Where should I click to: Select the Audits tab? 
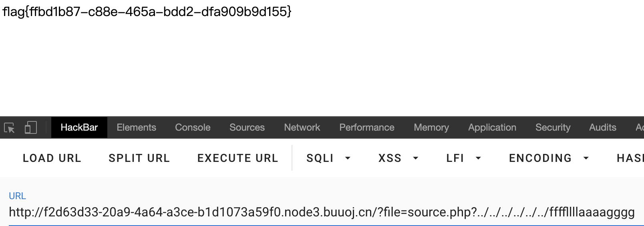pyautogui.click(x=603, y=127)
